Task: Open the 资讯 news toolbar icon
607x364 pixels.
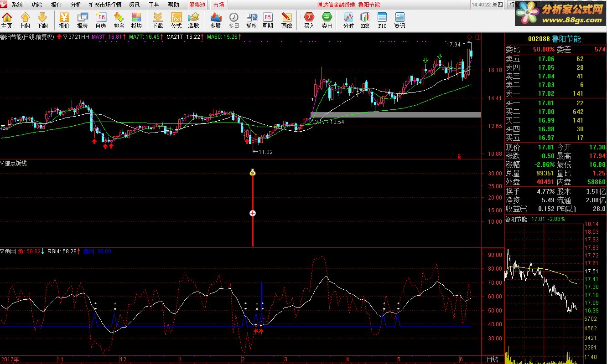Action: pos(399,21)
